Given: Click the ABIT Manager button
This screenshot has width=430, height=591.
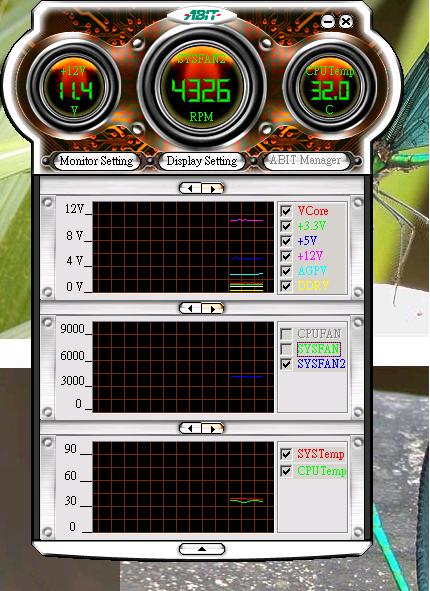Looking at the screenshot, I should (305, 160).
